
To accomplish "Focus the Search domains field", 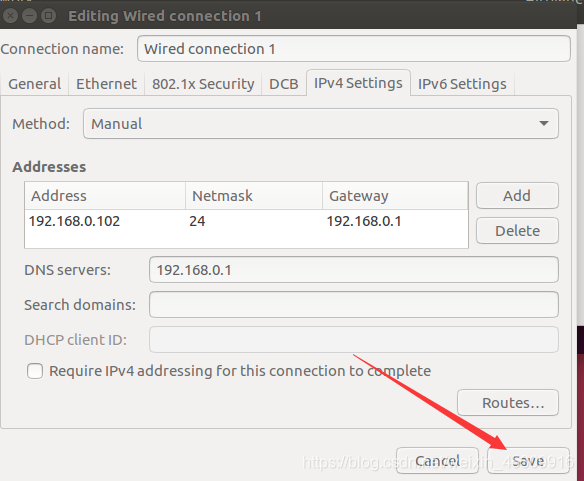I will [353, 305].
